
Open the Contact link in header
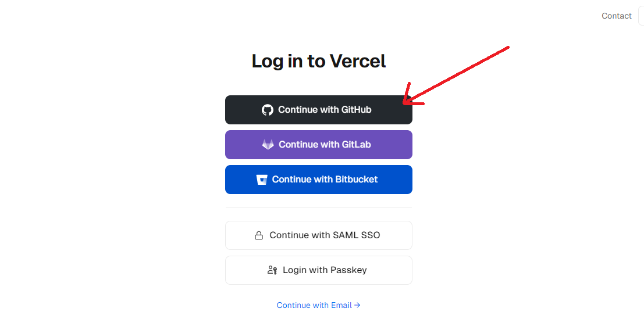616,16
